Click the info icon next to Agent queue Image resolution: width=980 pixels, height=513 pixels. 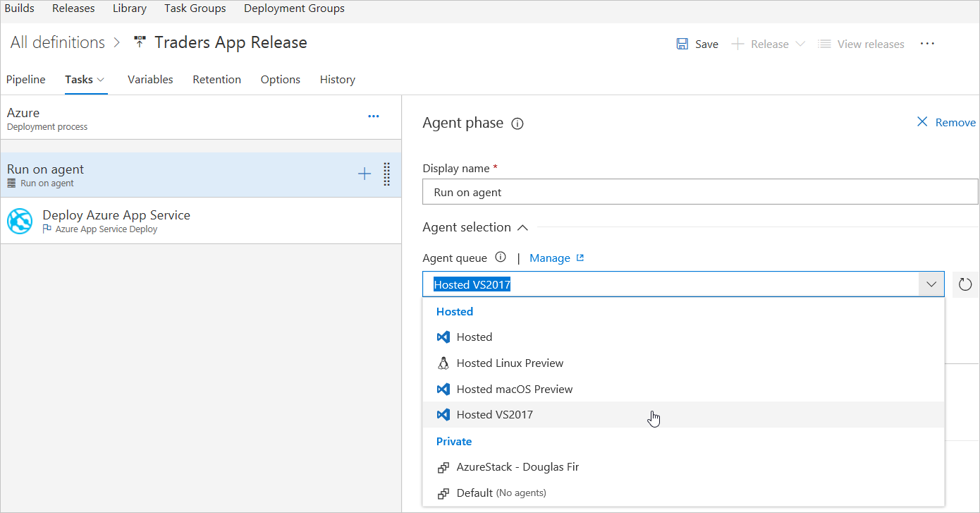501,257
